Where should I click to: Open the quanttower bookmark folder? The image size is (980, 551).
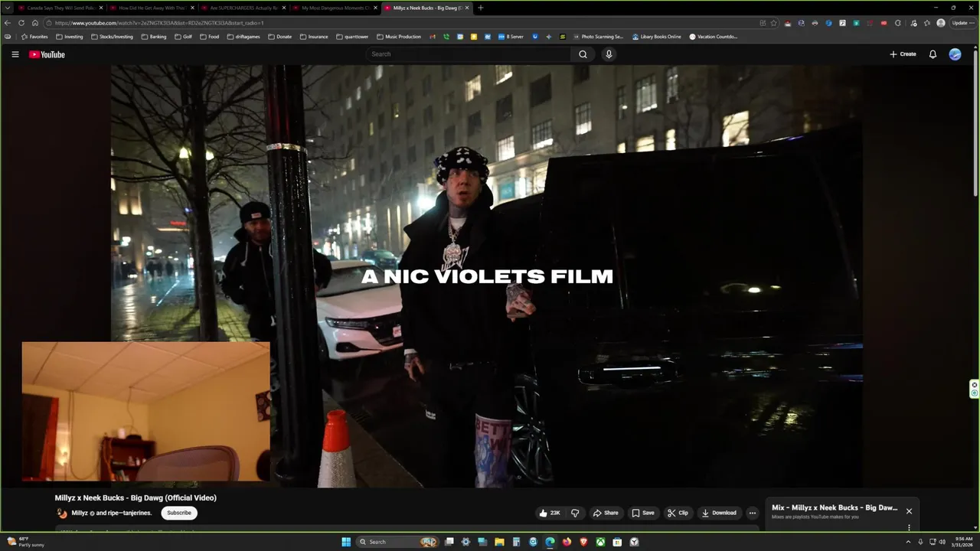353,37
